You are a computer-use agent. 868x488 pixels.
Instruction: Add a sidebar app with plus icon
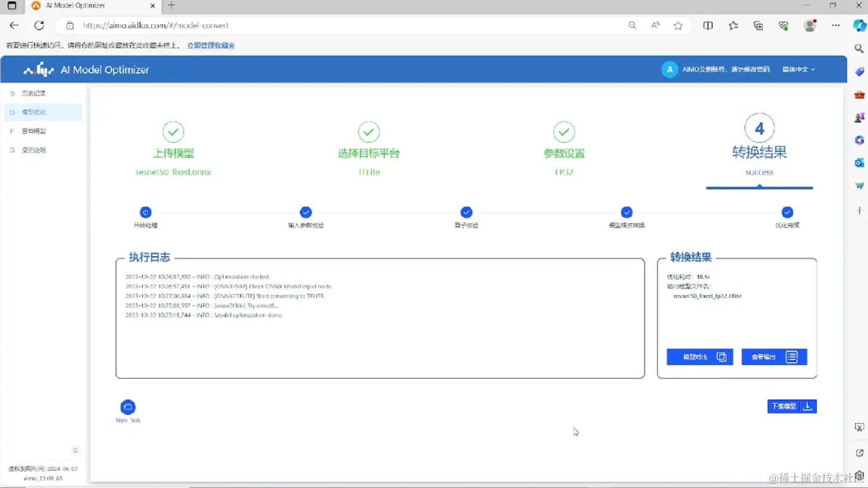[859, 210]
